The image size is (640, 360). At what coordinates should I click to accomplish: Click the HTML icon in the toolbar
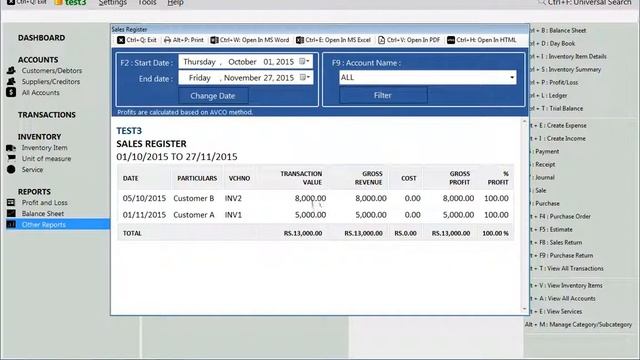tap(451, 40)
